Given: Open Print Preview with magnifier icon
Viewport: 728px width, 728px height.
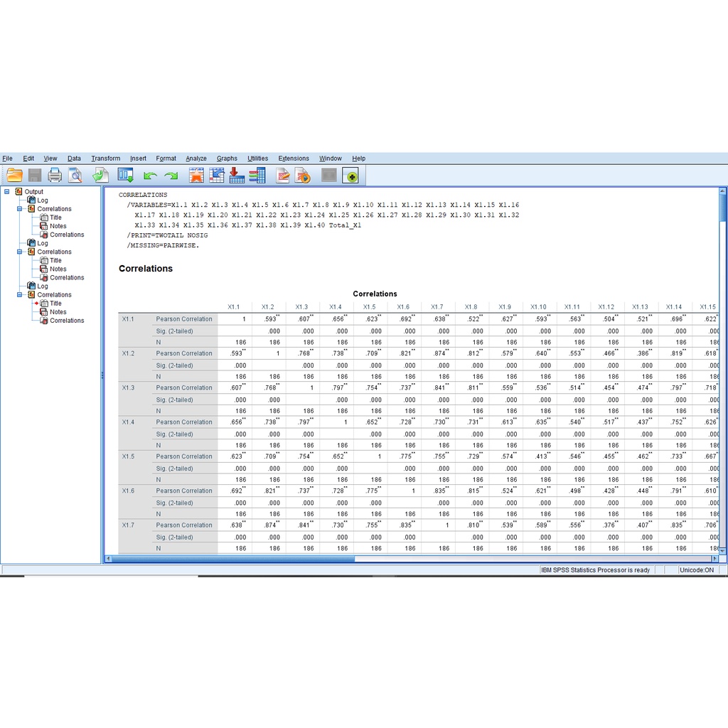Looking at the screenshot, I should coord(75,175).
